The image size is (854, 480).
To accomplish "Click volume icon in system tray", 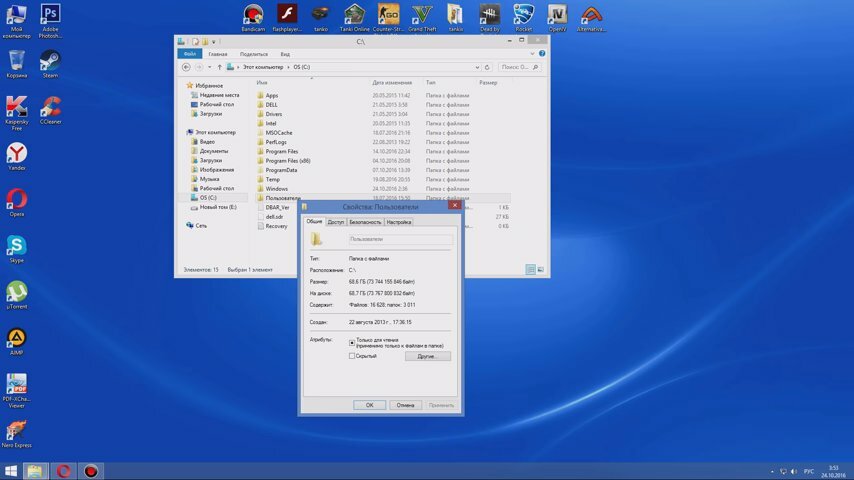I will click(794, 471).
